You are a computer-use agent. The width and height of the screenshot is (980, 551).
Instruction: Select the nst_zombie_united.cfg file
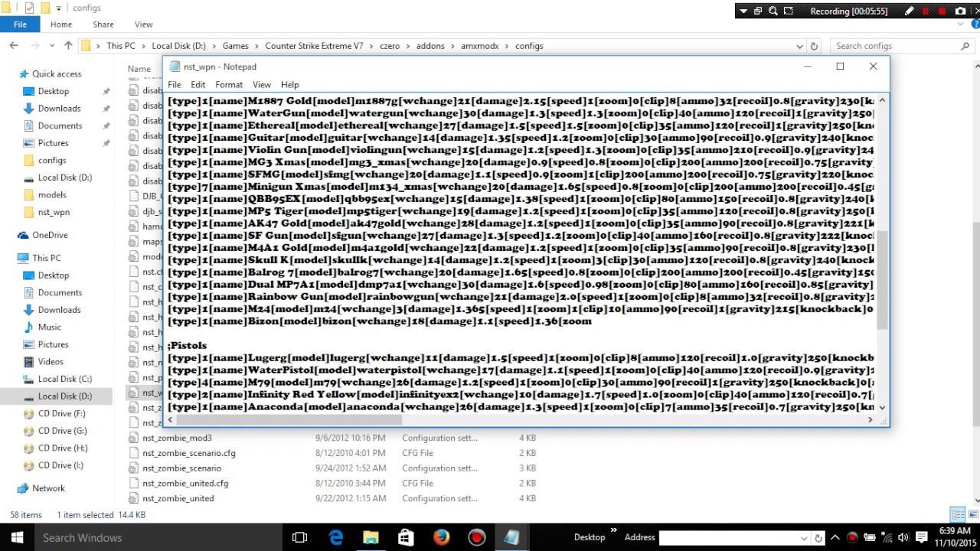coord(185,484)
